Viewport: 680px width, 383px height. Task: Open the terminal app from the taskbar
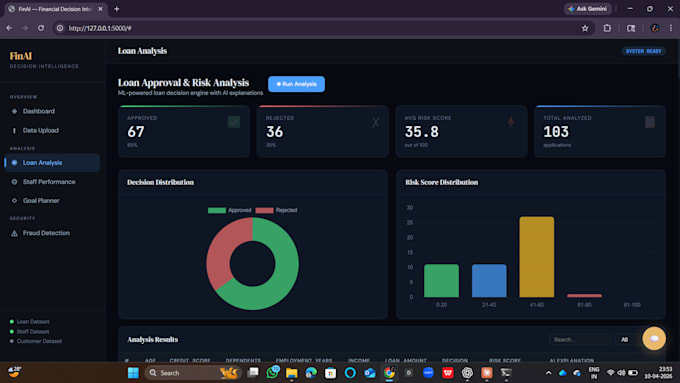pos(506,373)
